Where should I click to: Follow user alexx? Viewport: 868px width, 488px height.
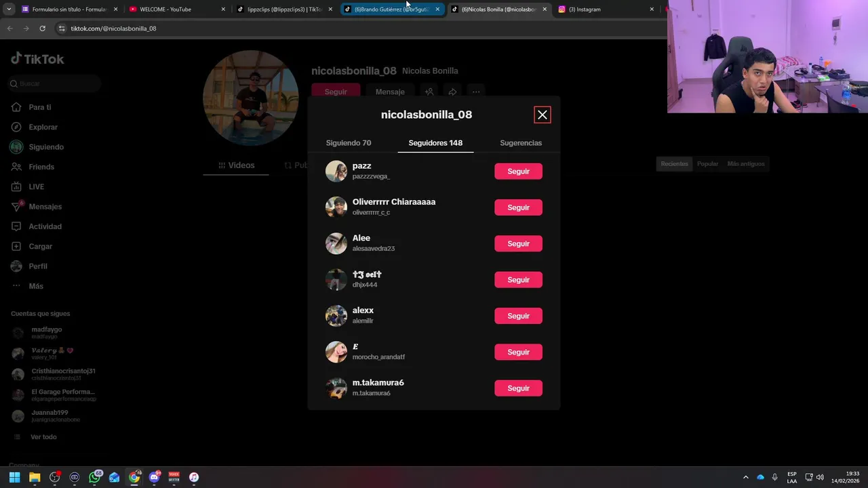(518, 316)
